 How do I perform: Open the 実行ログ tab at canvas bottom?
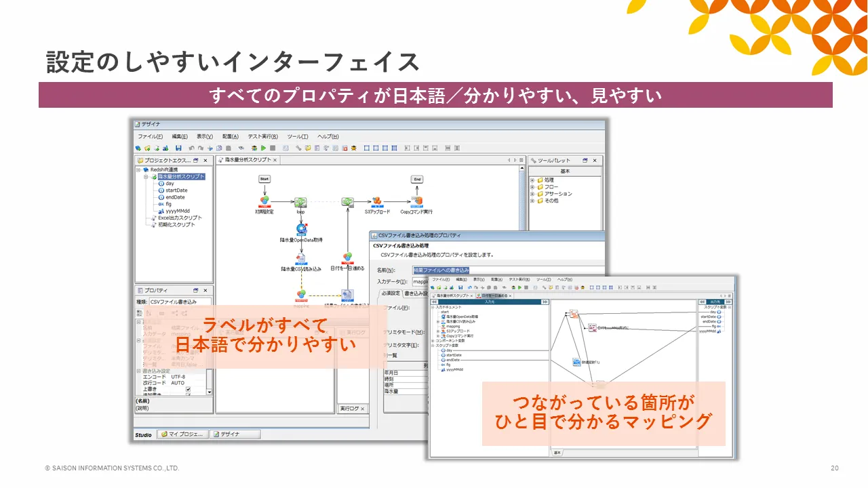(352, 409)
